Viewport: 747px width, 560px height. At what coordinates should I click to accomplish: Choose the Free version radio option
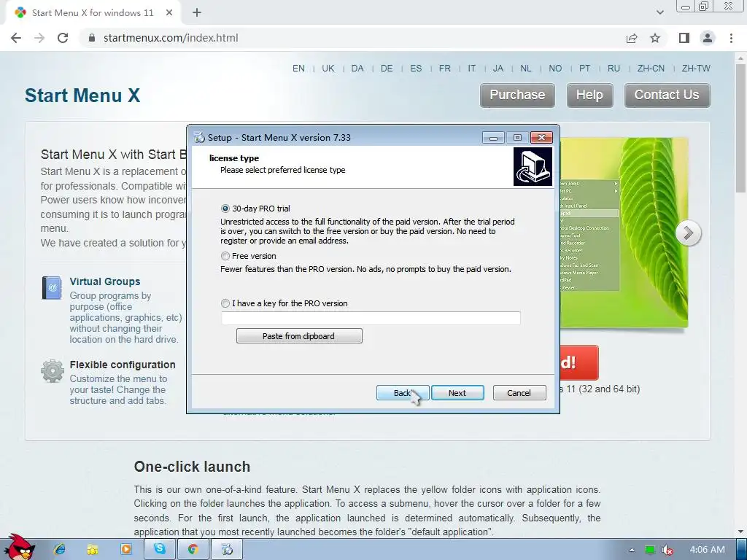click(225, 256)
